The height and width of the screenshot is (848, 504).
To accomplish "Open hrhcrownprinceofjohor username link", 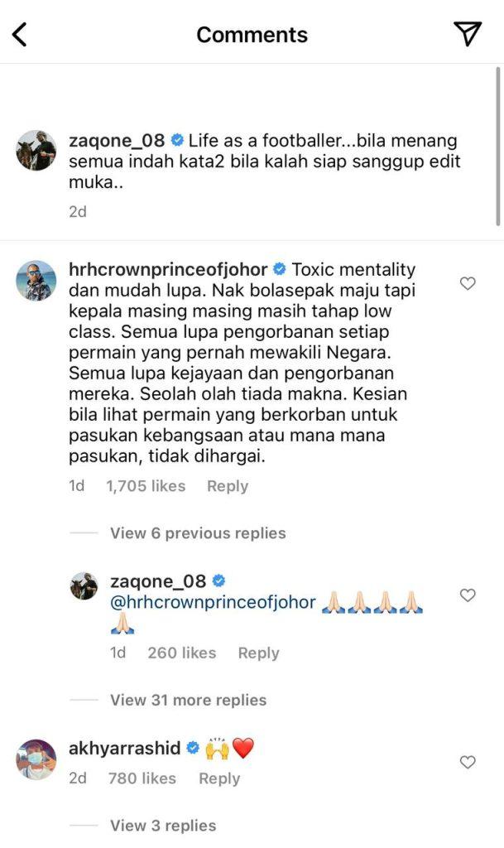I will 168,269.
